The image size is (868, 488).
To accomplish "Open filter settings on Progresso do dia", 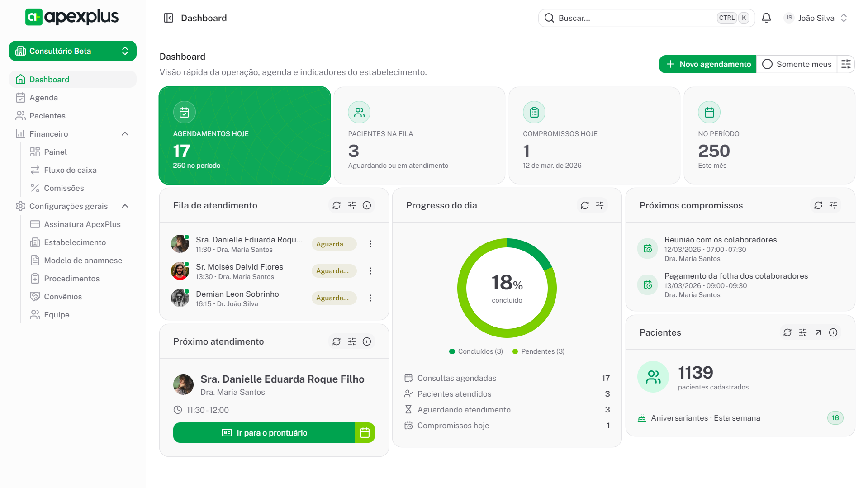I will 600,205.
